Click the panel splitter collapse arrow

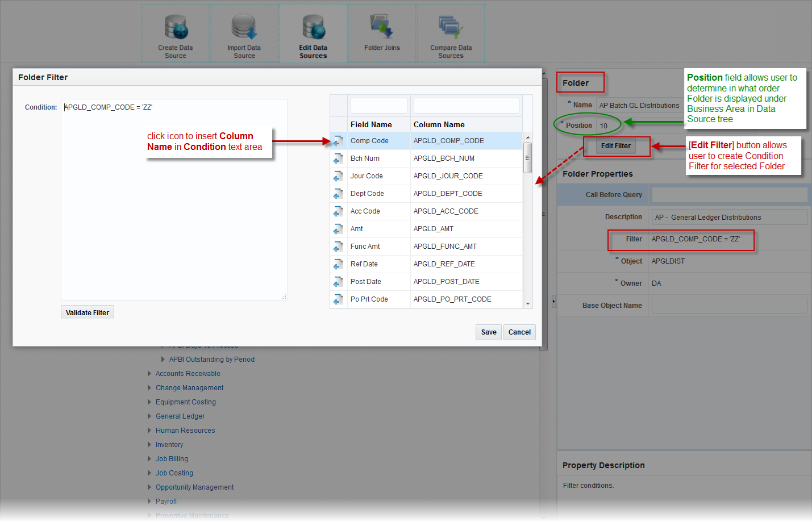553,301
